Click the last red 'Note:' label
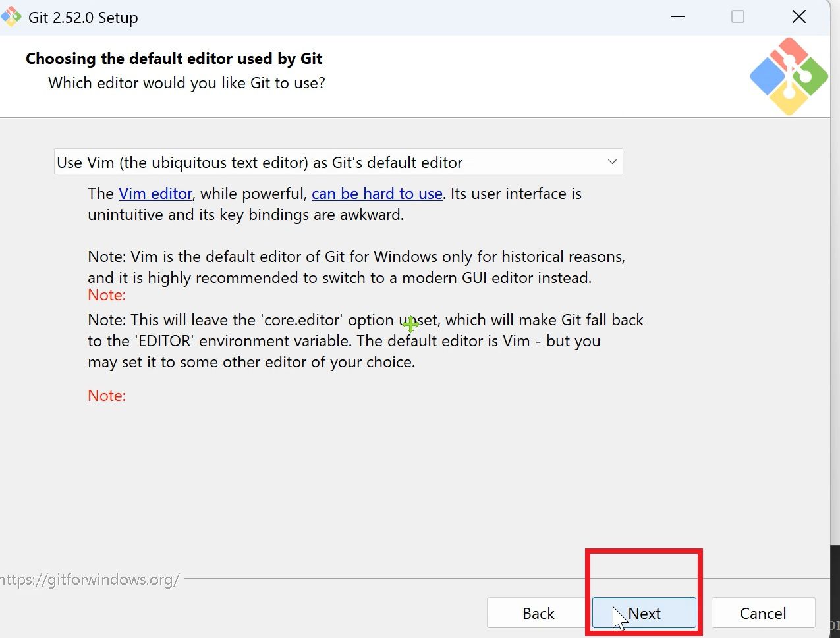The height and width of the screenshot is (638, 840). (107, 396)
